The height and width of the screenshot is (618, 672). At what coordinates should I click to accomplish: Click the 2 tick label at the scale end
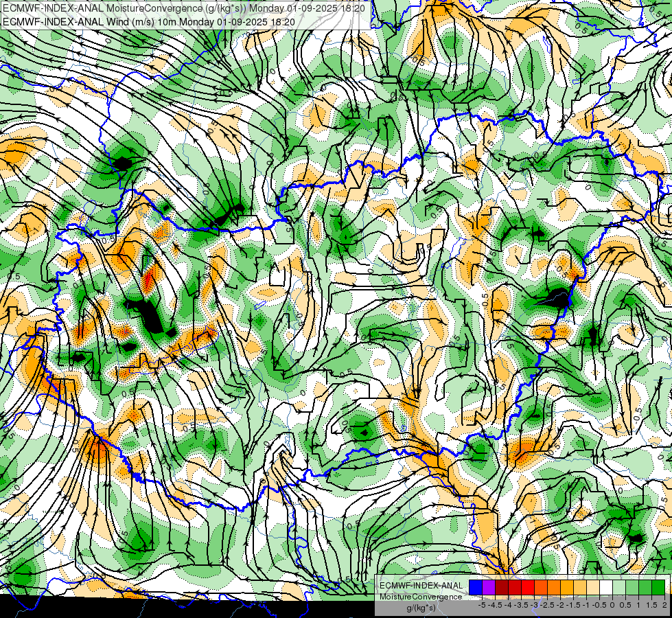click(x=664, y=605)
